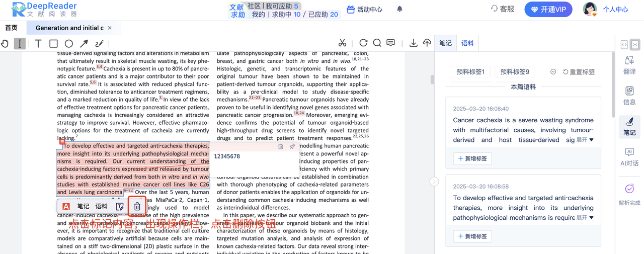Screen dimensions: 644x254
Task: Open the 信息 info sidebar panel
Action: pos(629,96)
